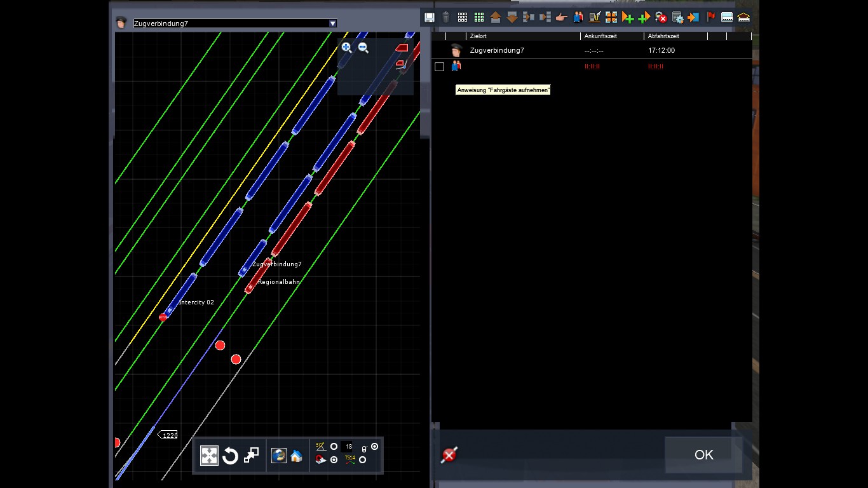Select the Zugverbindung7 driver row in timetable
Image resolution: width=868 pixels, height=488 pixels.
tap(497, 50)
